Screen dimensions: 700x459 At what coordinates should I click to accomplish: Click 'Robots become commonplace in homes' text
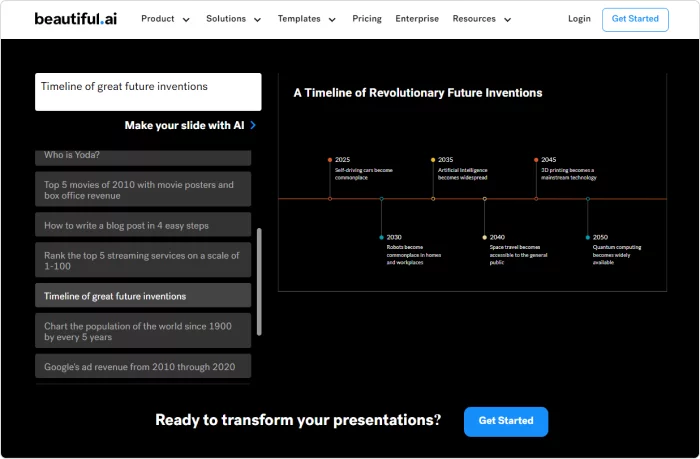(414, 255)
